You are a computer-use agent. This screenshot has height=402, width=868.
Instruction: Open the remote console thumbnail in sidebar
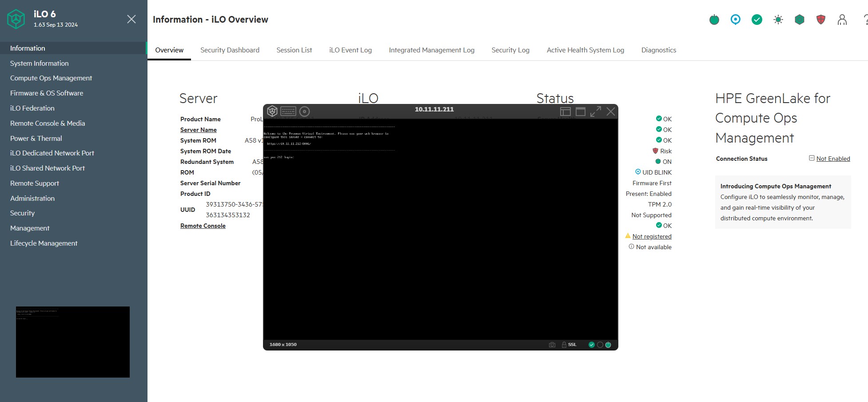(73, 342)
